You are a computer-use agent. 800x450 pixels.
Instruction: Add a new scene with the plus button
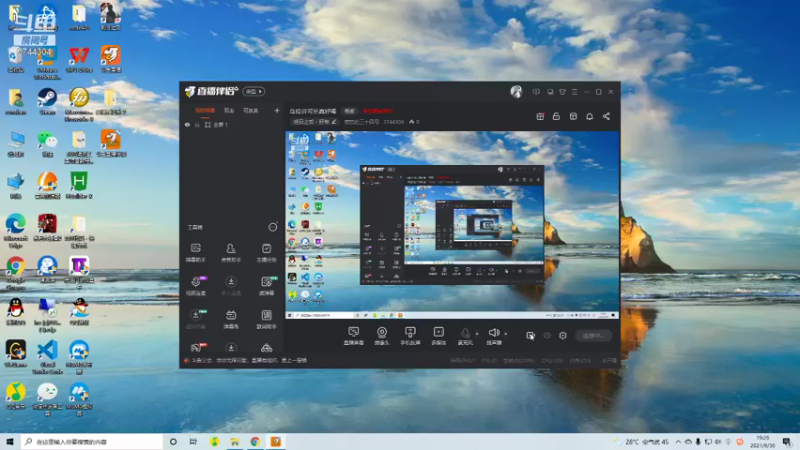click(x=277, y=110)
